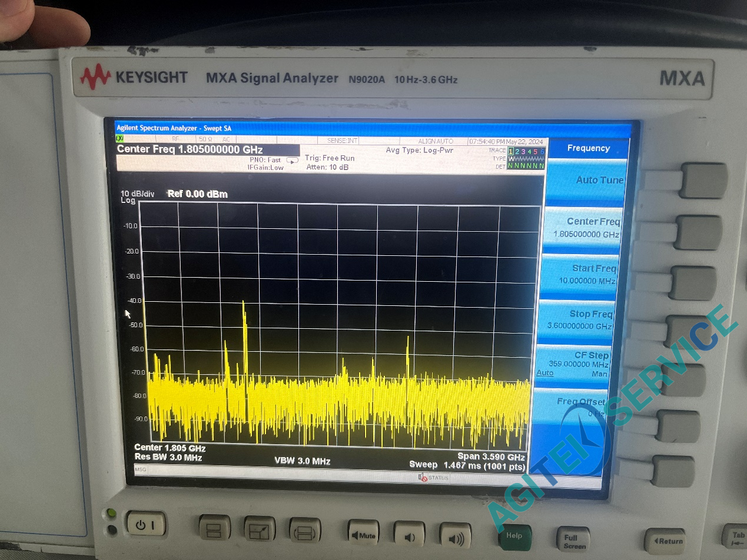The image size is (747, 560).
Task: Select trace 1 in the trace indicator
Action: [x=511, y=151]
